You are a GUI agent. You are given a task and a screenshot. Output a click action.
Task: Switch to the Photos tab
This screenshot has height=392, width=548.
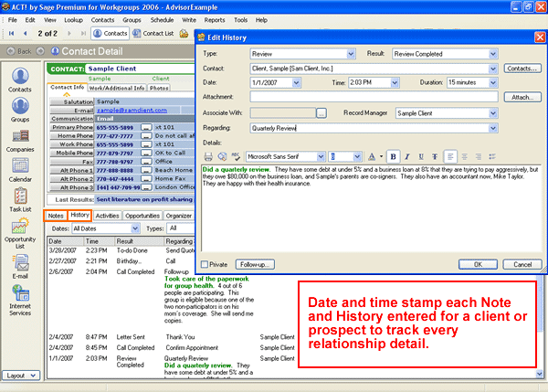(159, 88)
